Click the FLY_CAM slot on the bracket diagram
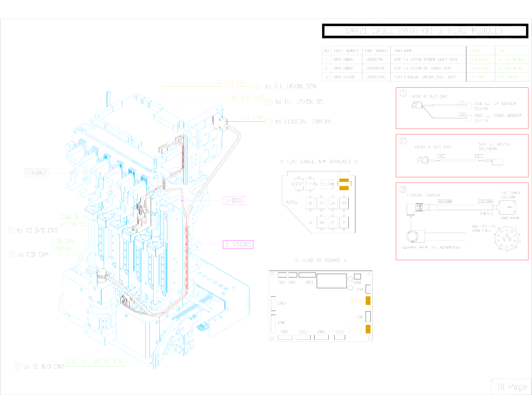Viewport: 532px width, 395px height. pyautogui.click(x=327, y=184)
